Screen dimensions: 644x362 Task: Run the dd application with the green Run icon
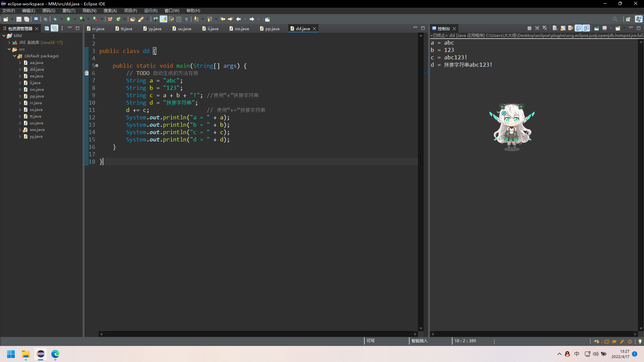(68, 19)
